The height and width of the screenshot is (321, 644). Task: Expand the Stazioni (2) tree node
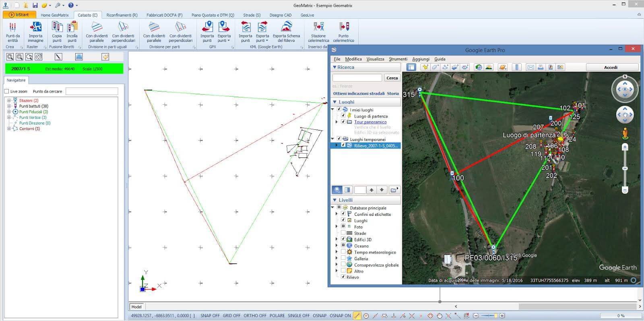coord(9,100)
